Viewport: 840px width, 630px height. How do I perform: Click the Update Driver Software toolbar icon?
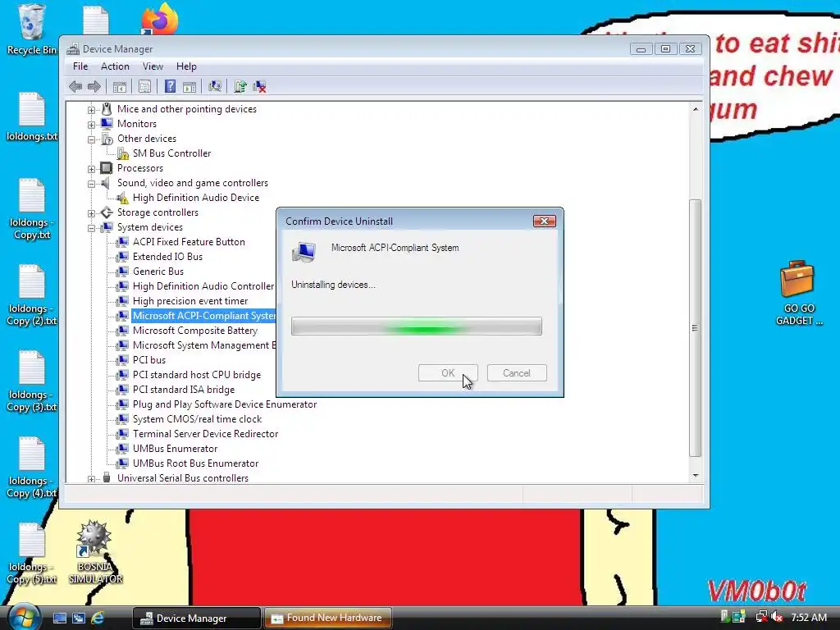tap(240, 86)
